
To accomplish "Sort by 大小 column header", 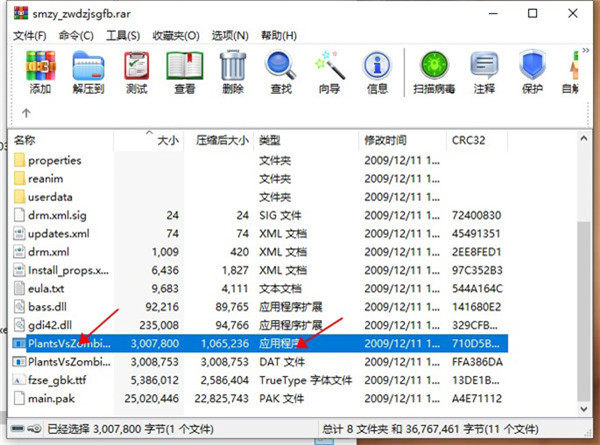I will [148, 140].
